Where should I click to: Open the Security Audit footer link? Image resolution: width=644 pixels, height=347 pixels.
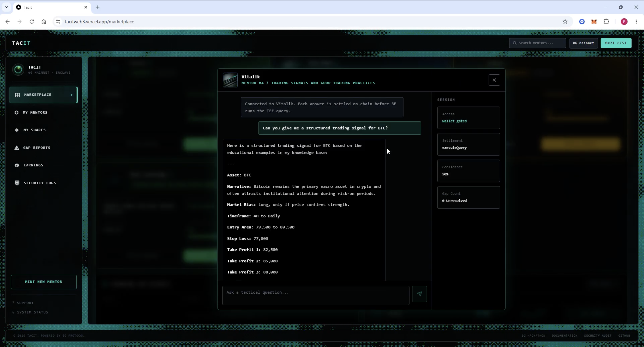click(x=598, y=336)
